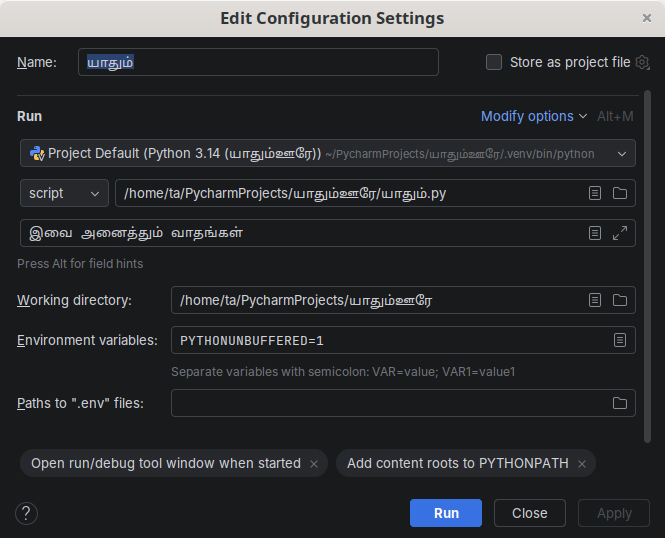
Task: Insert macros in script path field
Action: coord(595,193)
